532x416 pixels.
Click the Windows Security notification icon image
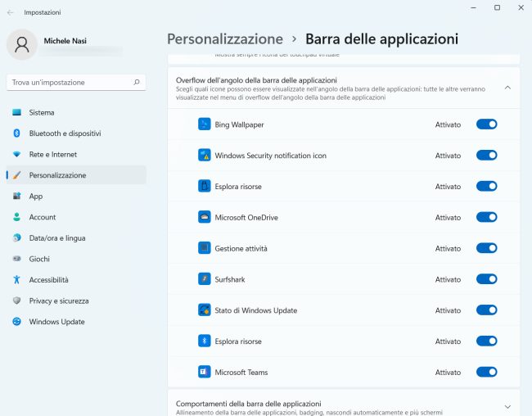[x=205, y=156]
